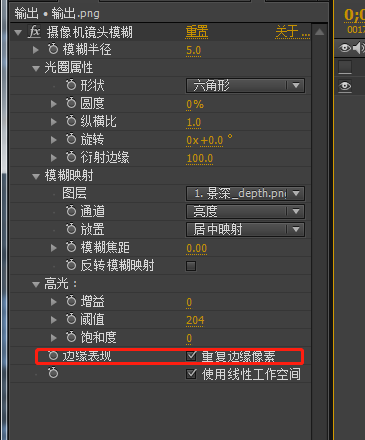Image resolution: width=365 pixels, height=440 pixels.
Task: Click the effect panel scroll-up arrow
Action: 319,32
